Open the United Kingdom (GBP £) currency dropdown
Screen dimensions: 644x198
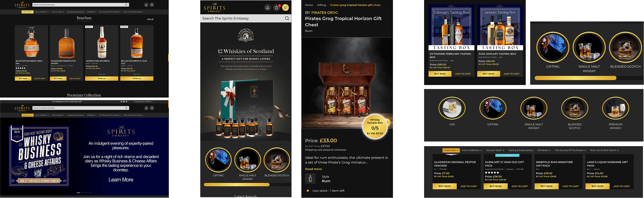click(143, 101)
